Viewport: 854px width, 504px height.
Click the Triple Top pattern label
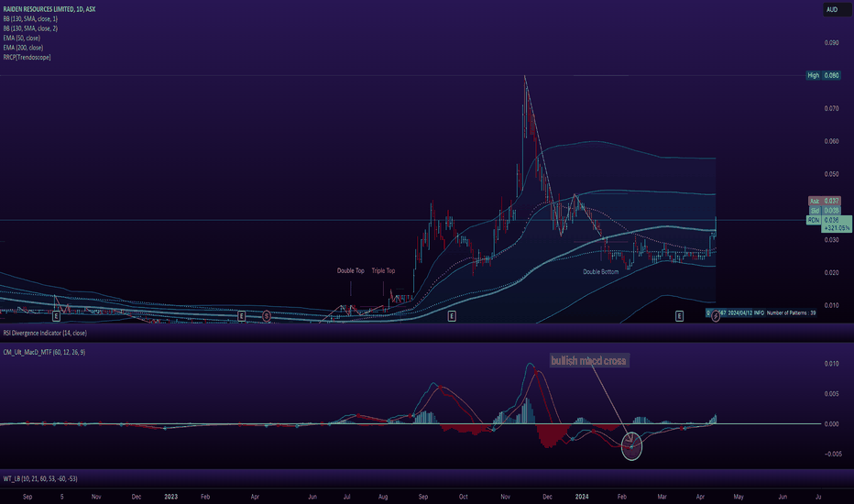pos(383,271)
